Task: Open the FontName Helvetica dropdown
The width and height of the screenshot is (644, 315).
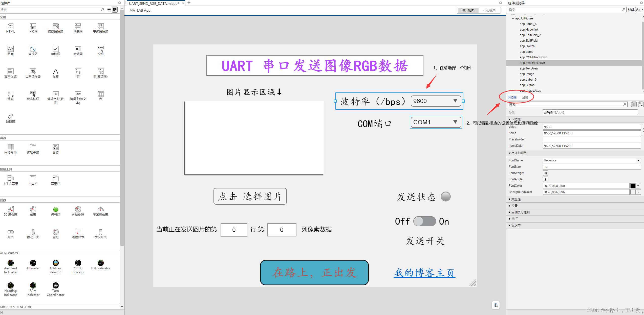Action: tap(638, 160)
